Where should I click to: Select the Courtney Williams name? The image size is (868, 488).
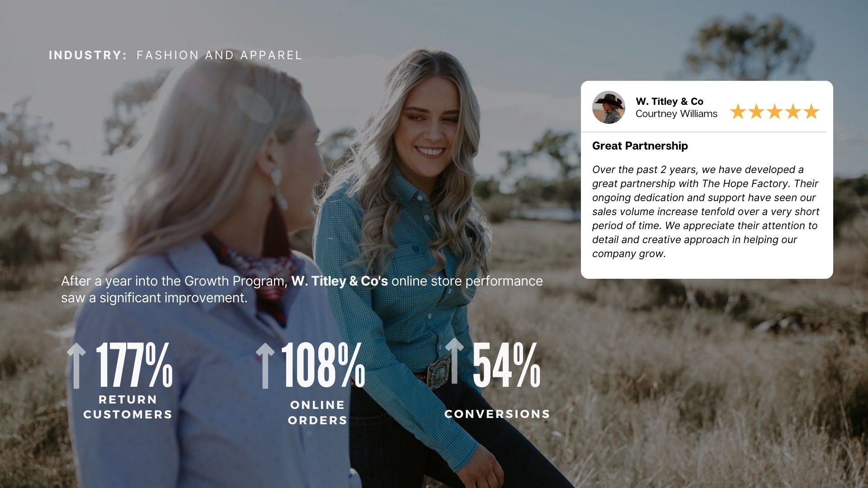(x=676, y=114)
